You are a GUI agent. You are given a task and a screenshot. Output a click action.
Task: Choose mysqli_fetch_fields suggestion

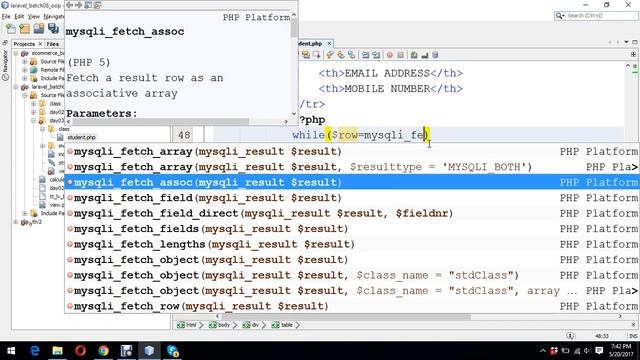[352, 229]
